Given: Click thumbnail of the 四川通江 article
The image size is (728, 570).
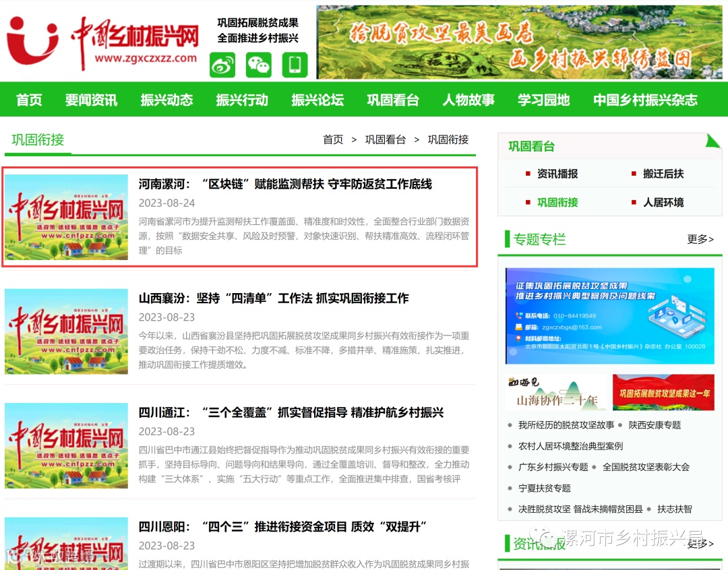Looking at the screenshot, I should pyautogui.click(x=66, y=445).
